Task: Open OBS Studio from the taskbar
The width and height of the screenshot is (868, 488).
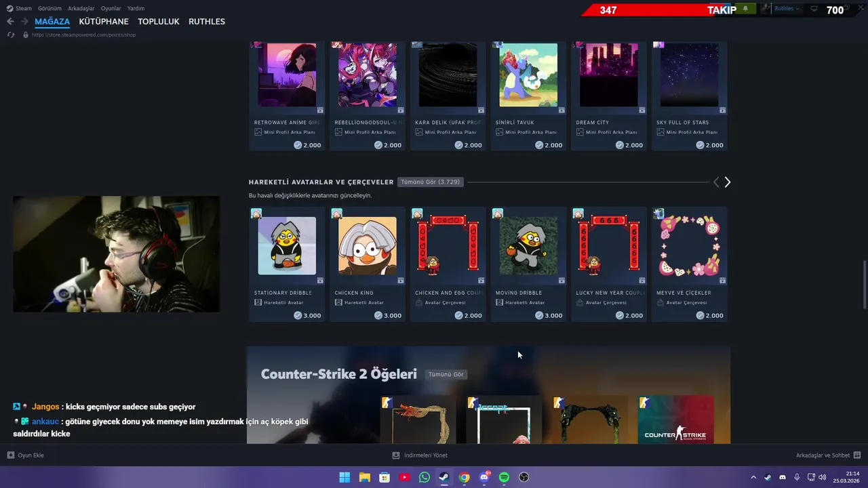Action: point(524,477)
